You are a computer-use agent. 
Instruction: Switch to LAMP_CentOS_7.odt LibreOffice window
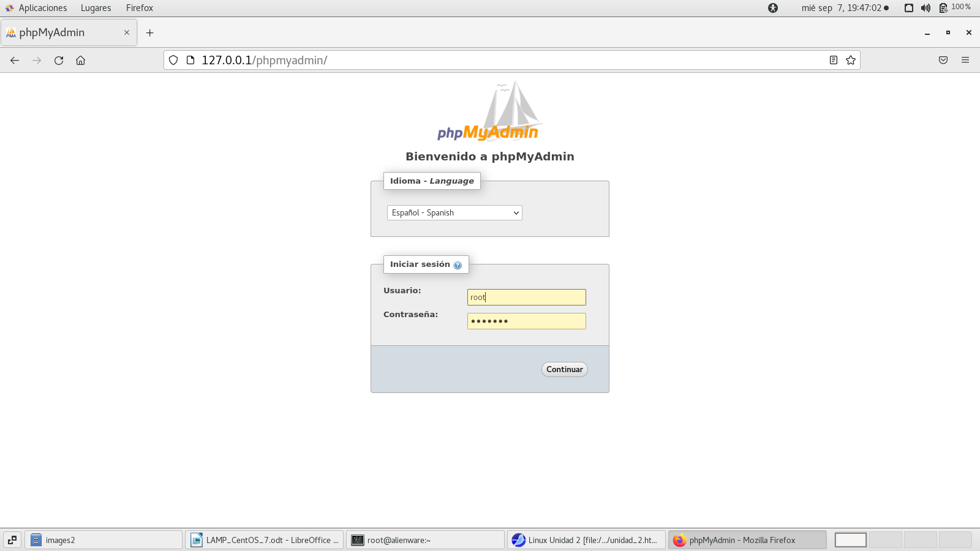click(265, 540)
